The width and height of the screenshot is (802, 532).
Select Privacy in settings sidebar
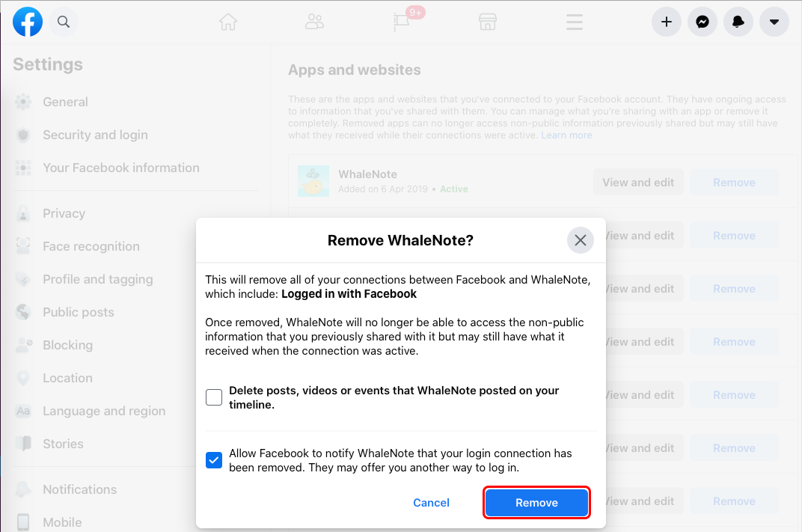(x=64, y=213)
